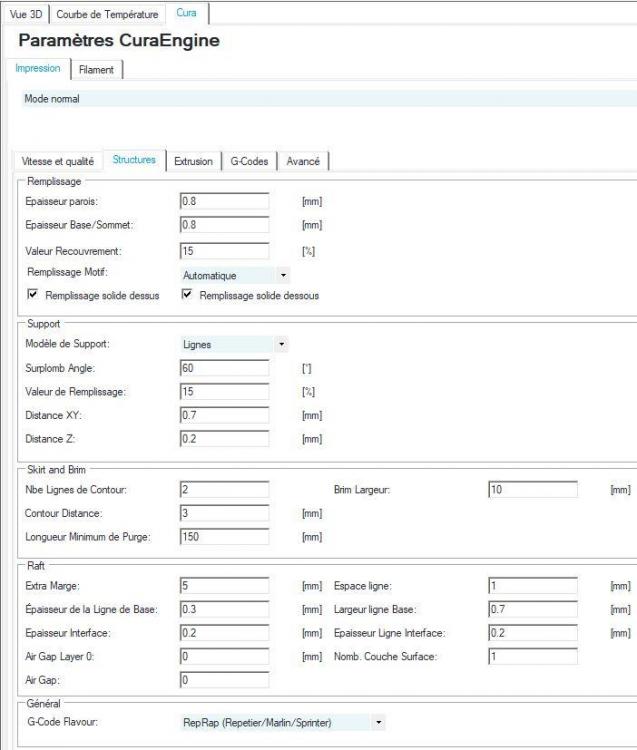Image resolution: width=637 pixels, height=750 pixels.
Task: Click the Air Gap Layer 0 field
Action: click(224, 656)
